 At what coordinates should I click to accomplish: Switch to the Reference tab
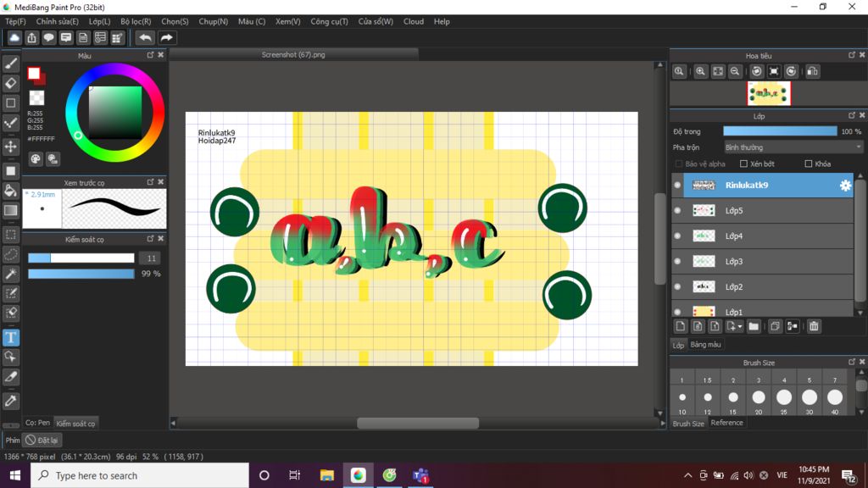726,423
